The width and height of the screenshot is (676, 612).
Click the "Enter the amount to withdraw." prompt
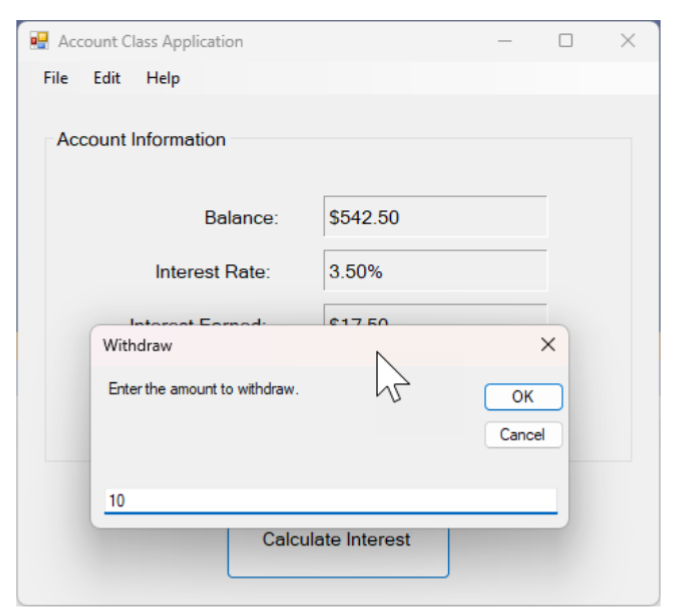click(203, 389)
